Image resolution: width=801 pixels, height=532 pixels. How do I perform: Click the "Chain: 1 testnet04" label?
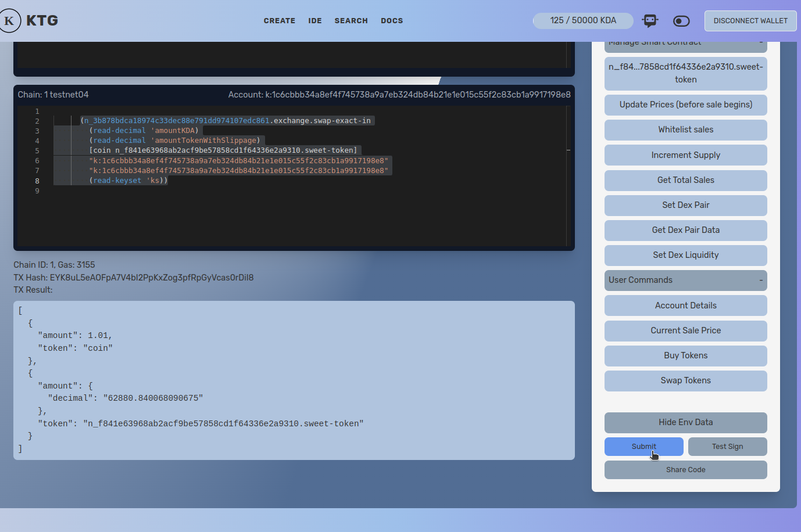[53, 95]
